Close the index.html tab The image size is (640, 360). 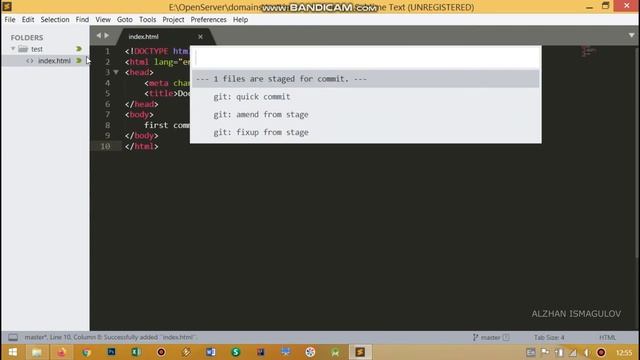pyautogui.click(x=200, y=37)
